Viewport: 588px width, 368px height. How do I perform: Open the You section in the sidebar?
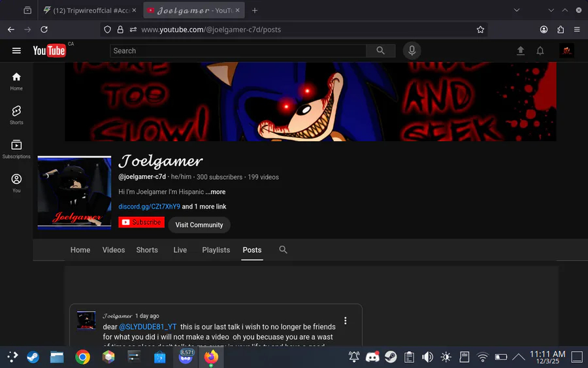pos(16,183)
